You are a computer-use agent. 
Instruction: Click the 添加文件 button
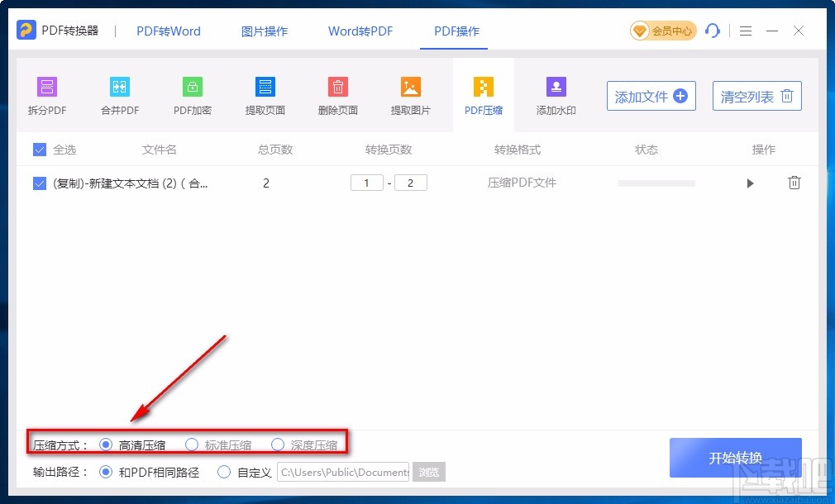651,96
